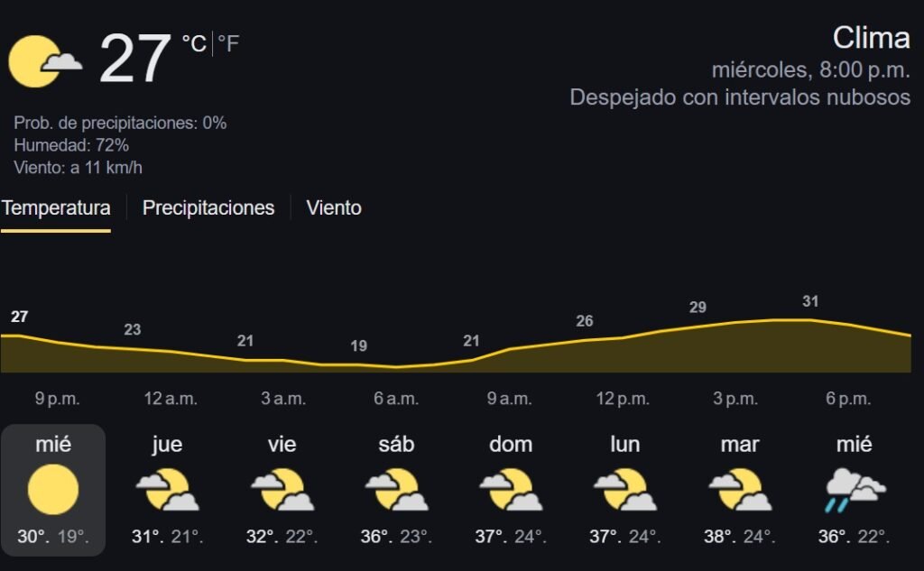Click the Clima heading
The width and height of the screenshot is (924, 571).
[x=871, y=38]
